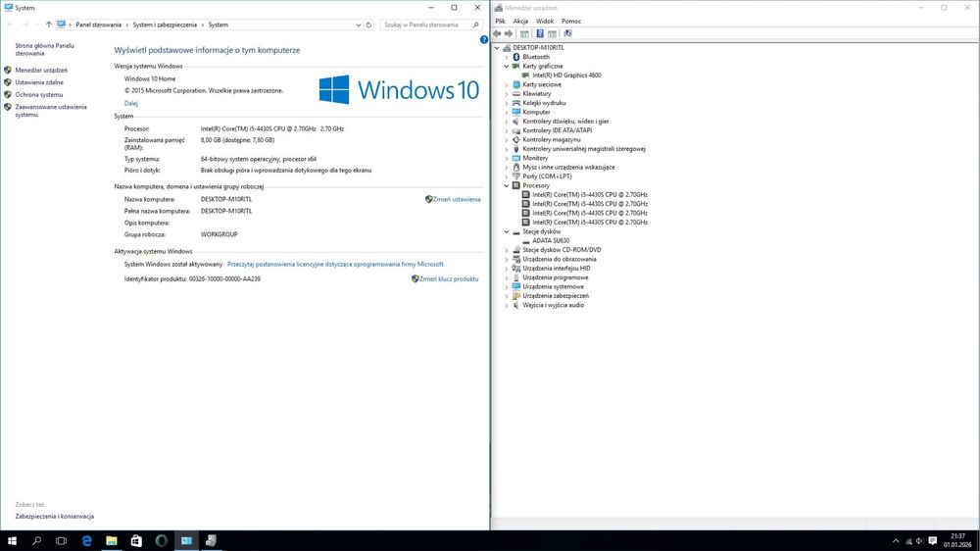Click the search magnifier in Control Panel search
The height and width of the screenshot is (551, 980).
point(475,25)
